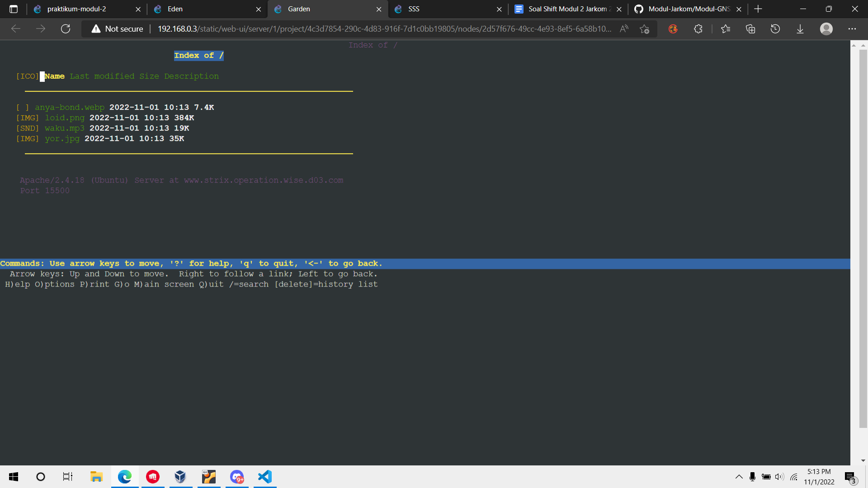Switch to the Soal Shift Modul 2 tab
The height and width of the screenshot is (488, 868).
565,9
